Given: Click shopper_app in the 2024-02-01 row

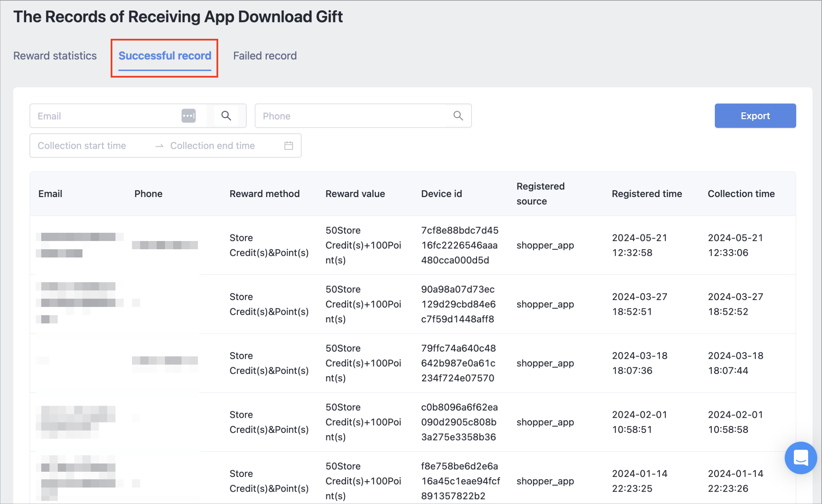Looking at the screenshot, I should click(x=545, y=422).
